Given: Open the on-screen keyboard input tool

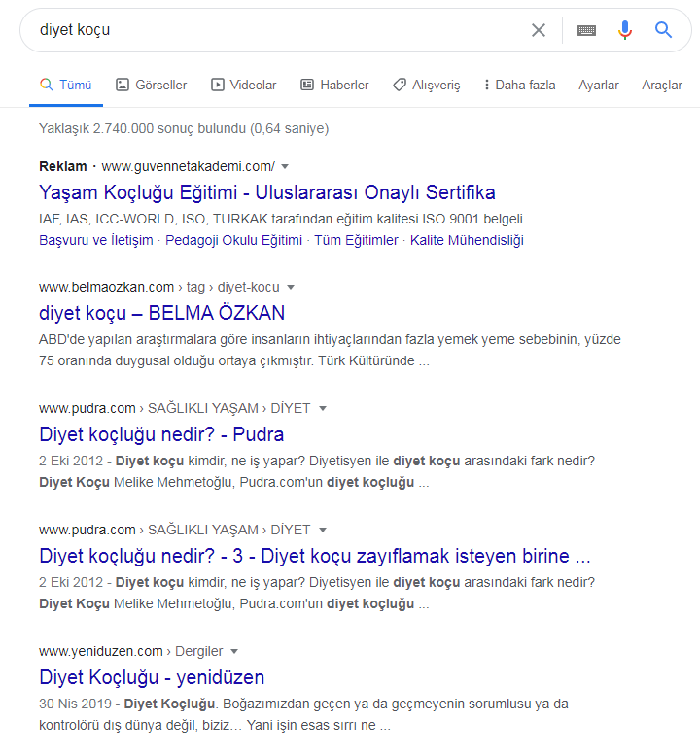Looking at the screenshot, I should (x=586, y=30).
